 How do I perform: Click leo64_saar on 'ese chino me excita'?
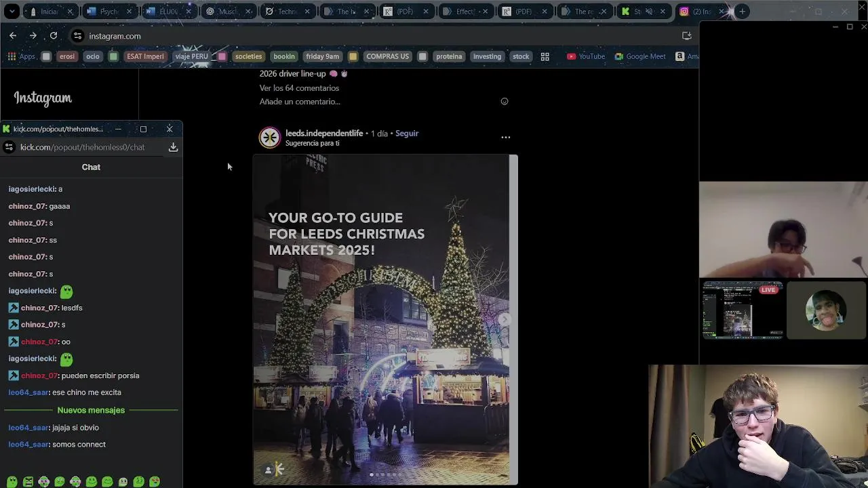pos(29,392)
